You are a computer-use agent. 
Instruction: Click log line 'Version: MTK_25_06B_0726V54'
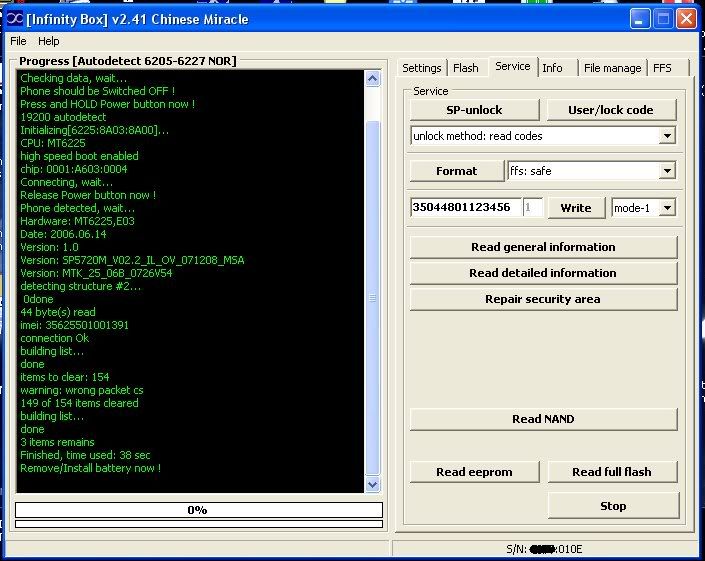pyautogui.click(x=96, y=273)
